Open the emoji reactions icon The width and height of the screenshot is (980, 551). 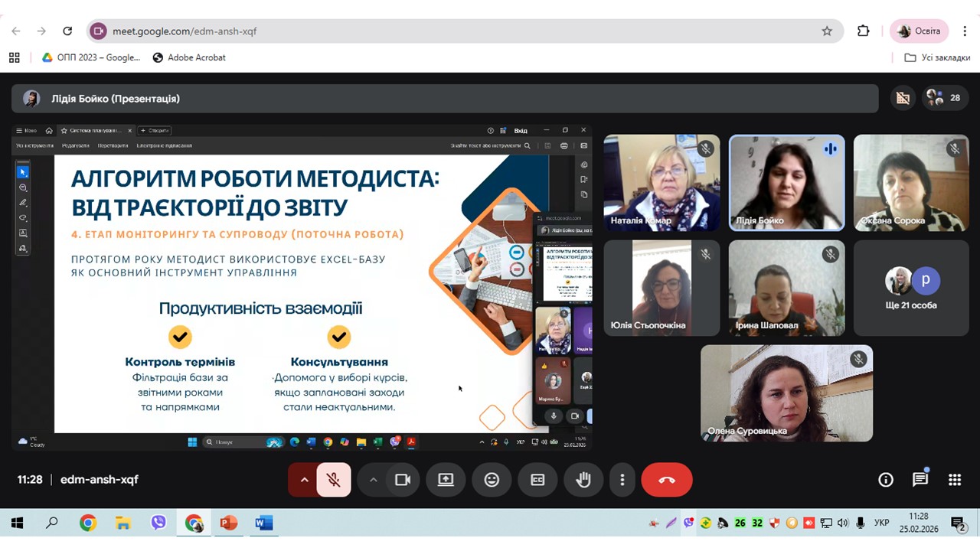pyautogui.click(x=492, y=480)
